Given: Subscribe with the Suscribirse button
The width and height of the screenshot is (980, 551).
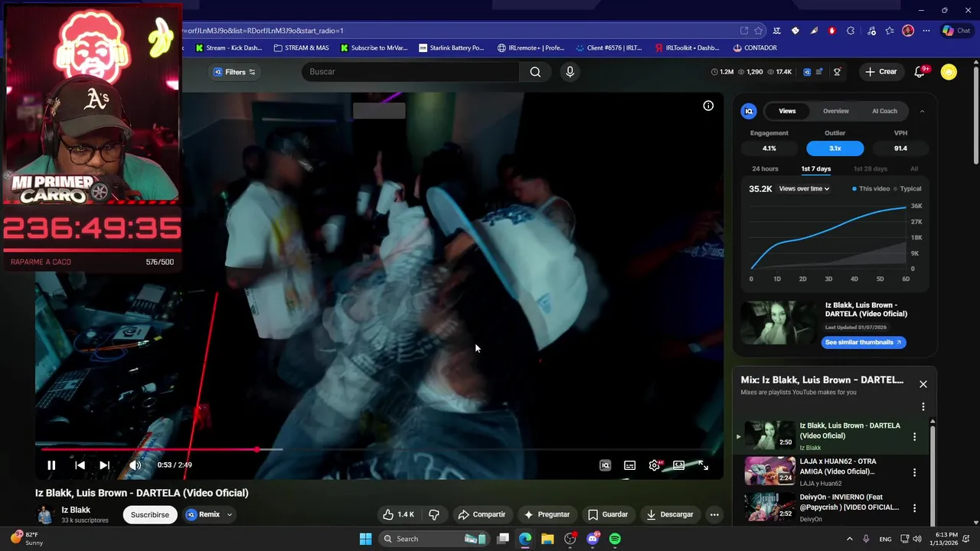Looking at the screenshot, I should click(150, 515).
